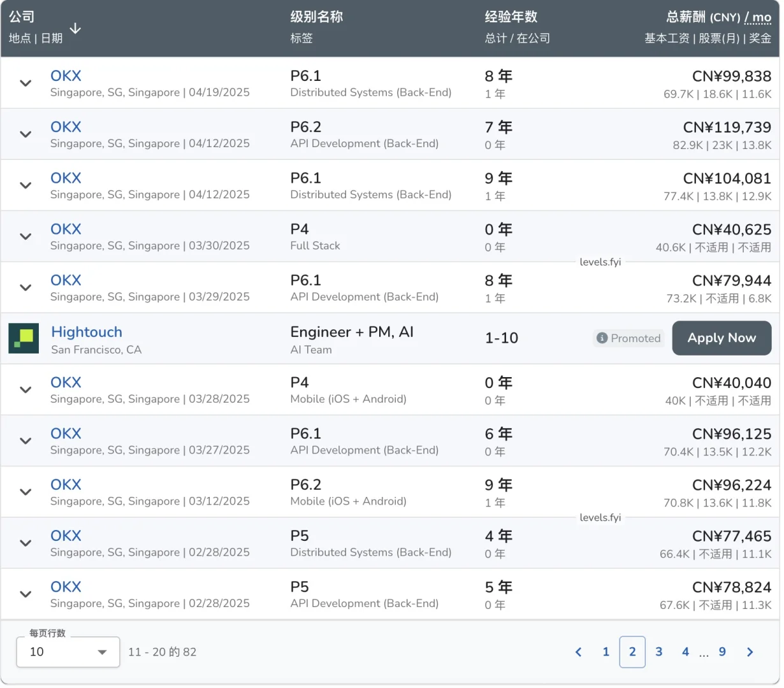Screen dimensions: 784x688
Task: Open OKX link in the P6.2 API Development row
Action: [66, 127]
